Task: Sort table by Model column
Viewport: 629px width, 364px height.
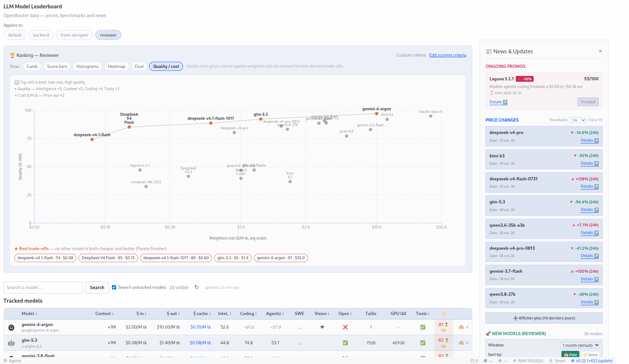Action: 29,314
